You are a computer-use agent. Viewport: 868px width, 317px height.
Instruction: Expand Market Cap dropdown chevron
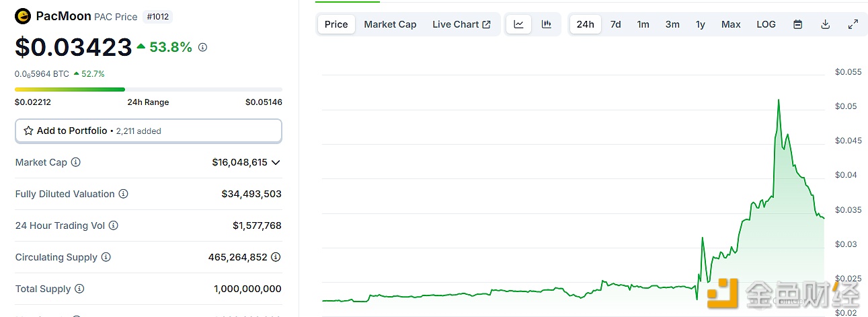coord(276,162)
